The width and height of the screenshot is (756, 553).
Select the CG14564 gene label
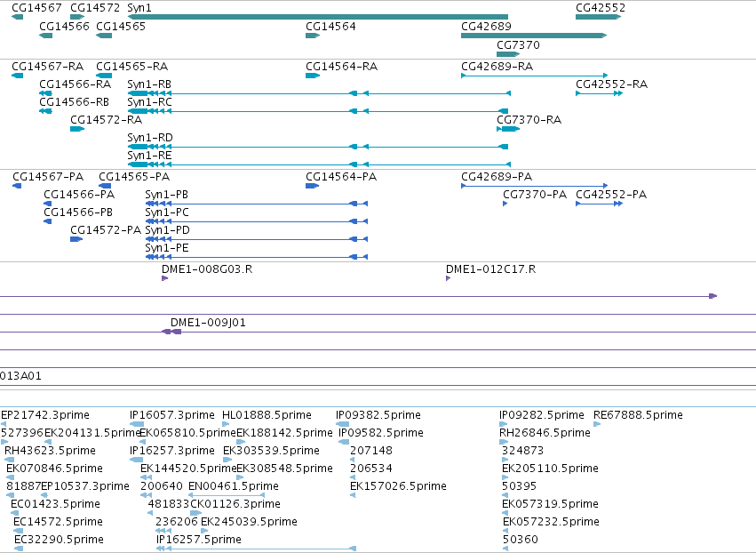[330, 26]
